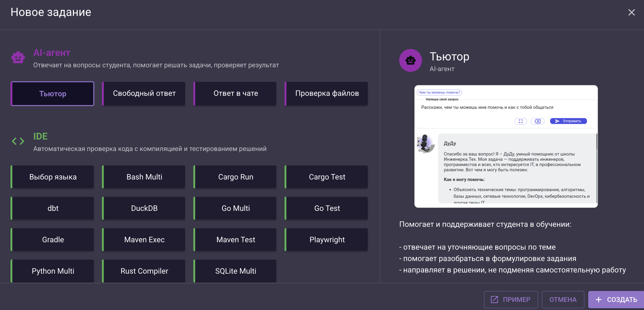The height and width of the screenshot is (310, 644).
Task: Select the Ответ в чате task type
Action: pos(235,94)
